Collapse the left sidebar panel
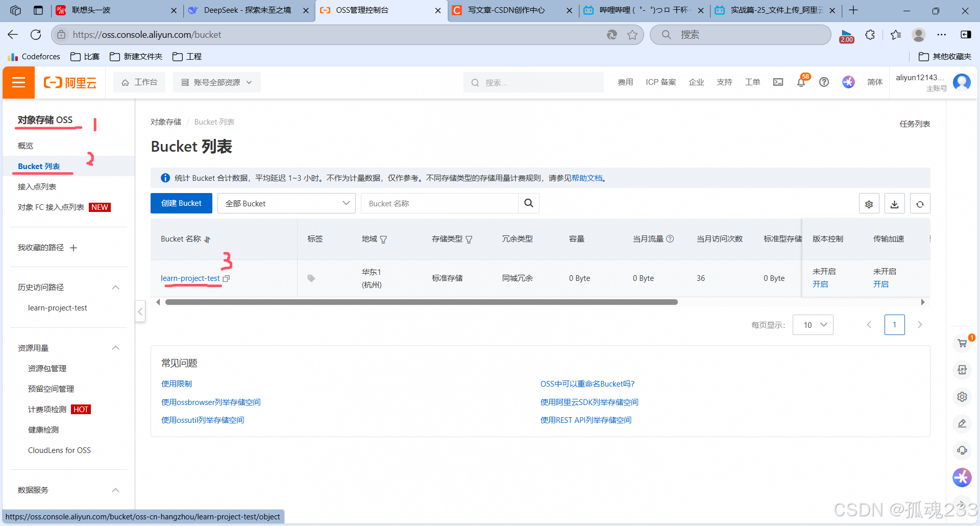 [140, 312]
